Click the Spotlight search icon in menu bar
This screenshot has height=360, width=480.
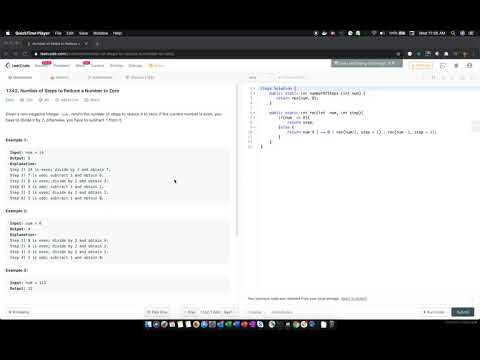click(x=453, y=33)
